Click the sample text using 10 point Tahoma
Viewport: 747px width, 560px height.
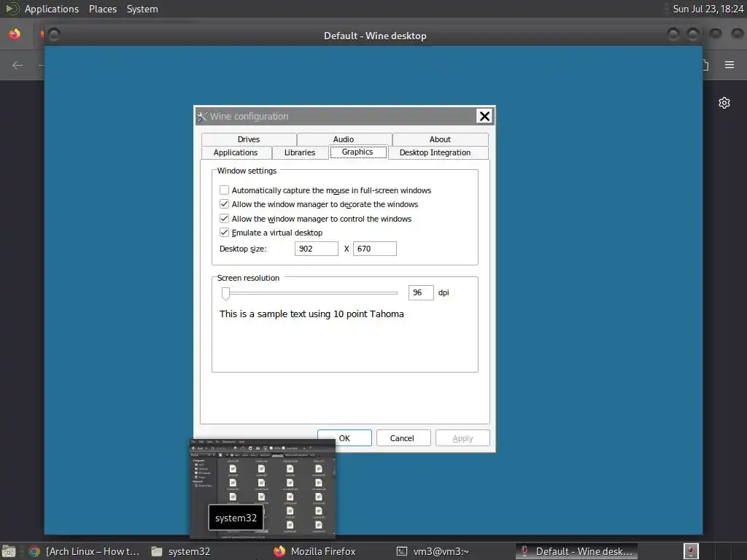[311, 314]
